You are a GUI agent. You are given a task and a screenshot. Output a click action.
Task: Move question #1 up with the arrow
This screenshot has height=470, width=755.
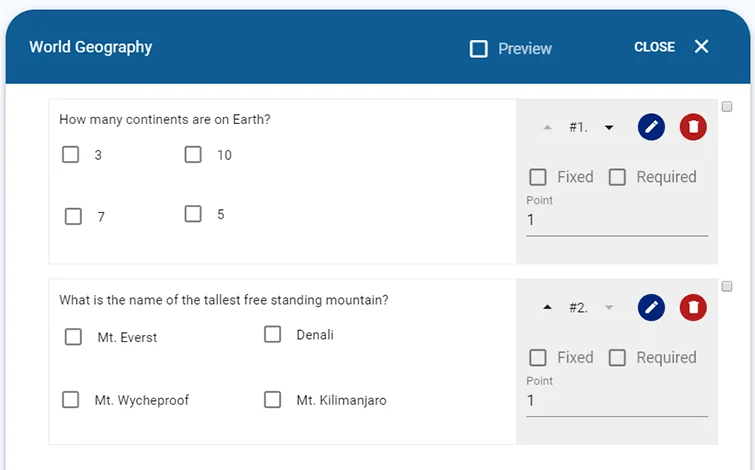coord(547,128)
